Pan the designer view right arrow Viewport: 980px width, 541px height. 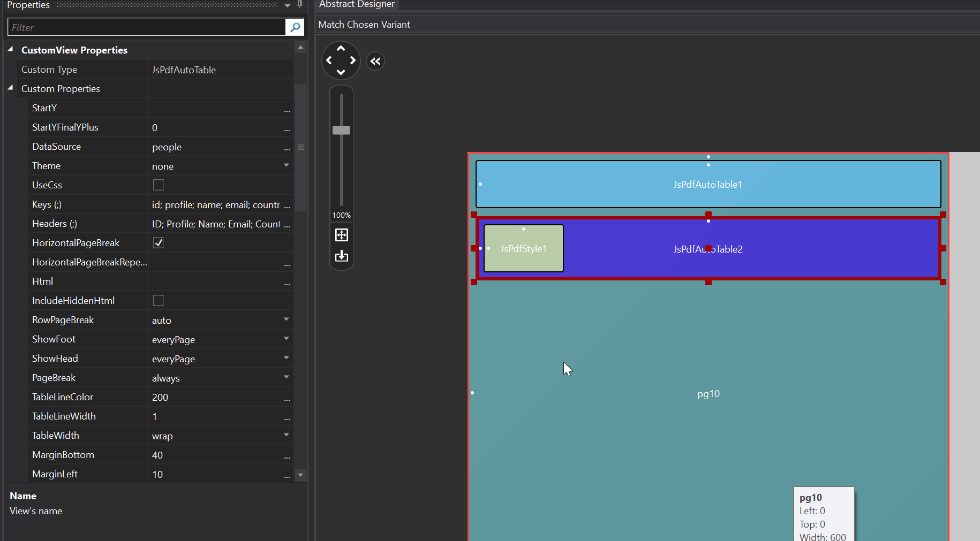click(353, 60)
